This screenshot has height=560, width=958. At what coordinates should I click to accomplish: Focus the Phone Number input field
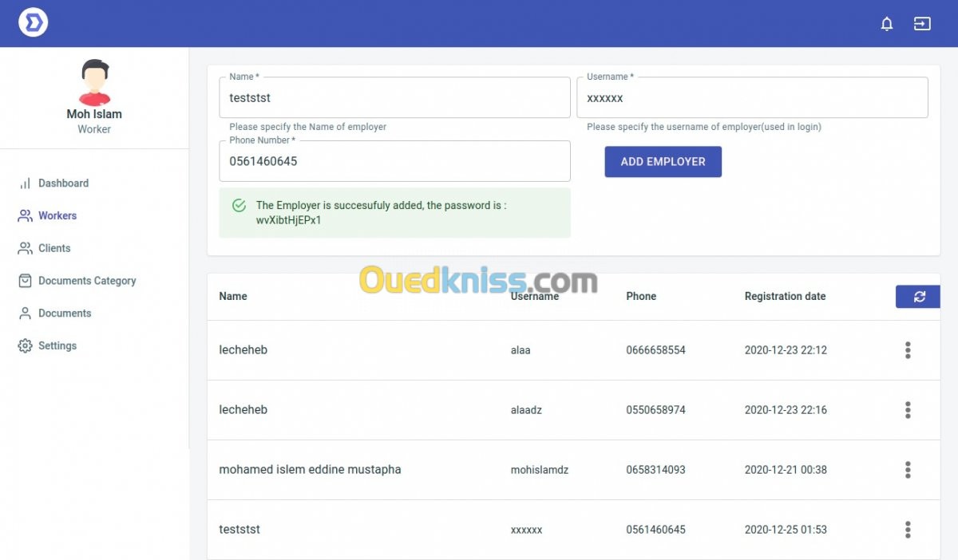[395, 161]
